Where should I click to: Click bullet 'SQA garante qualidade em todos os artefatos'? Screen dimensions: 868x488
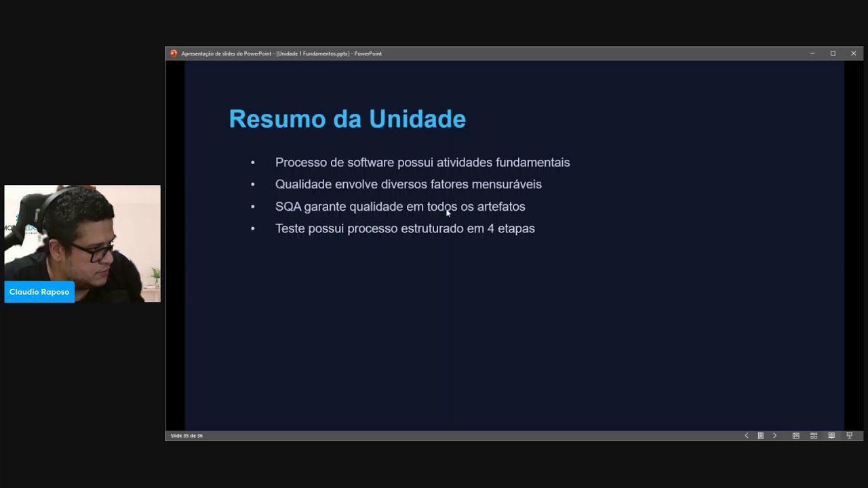pyautogui.click(x=400, y=207)
